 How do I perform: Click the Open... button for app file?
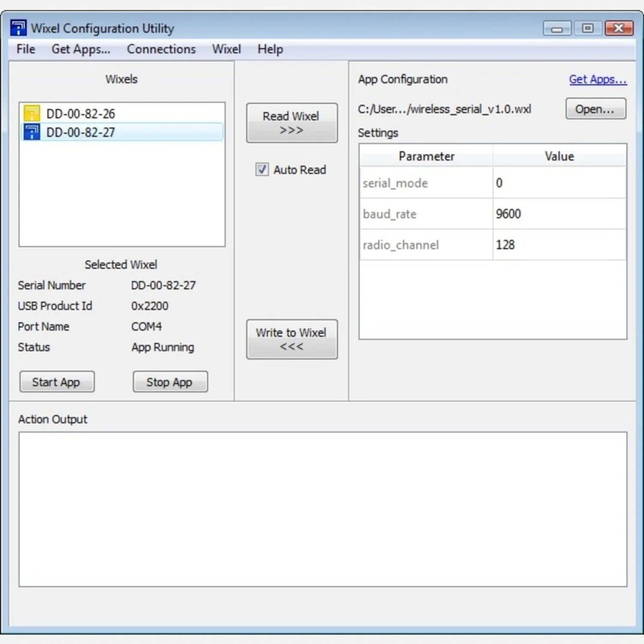click(x=595, y=109)
